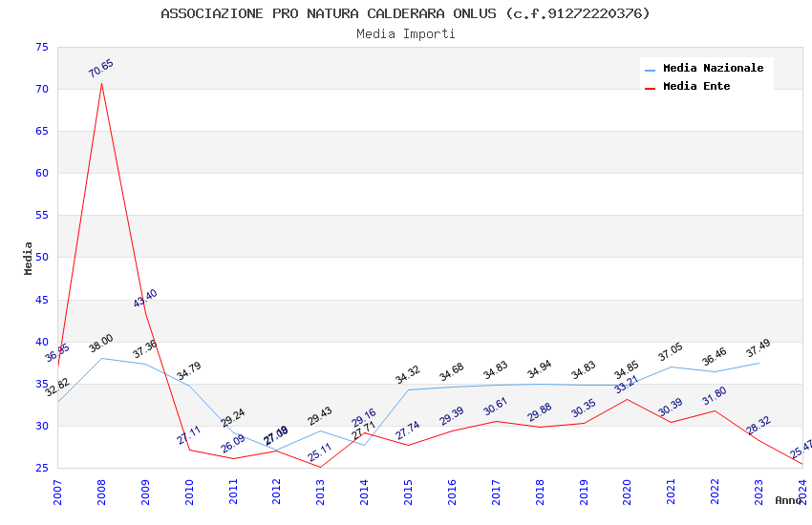Click the vertical axis label 'Media'

(28, 258)
